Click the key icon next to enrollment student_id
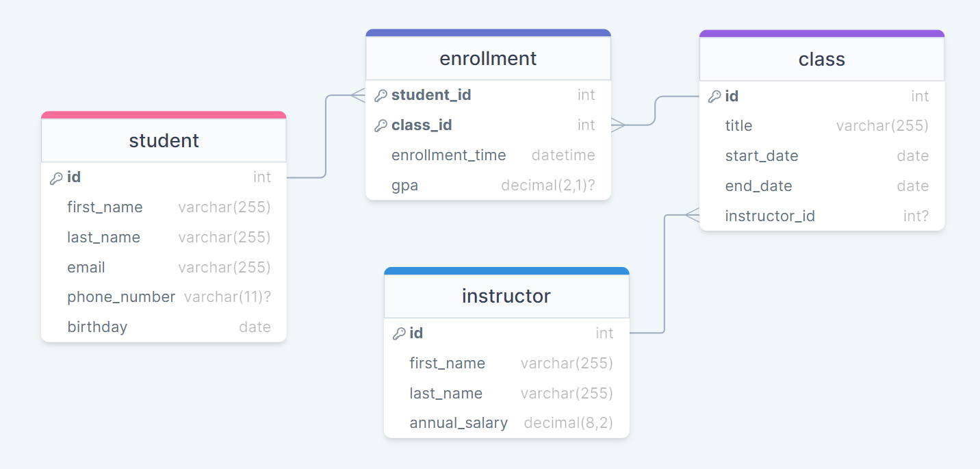 click(381, 96)
